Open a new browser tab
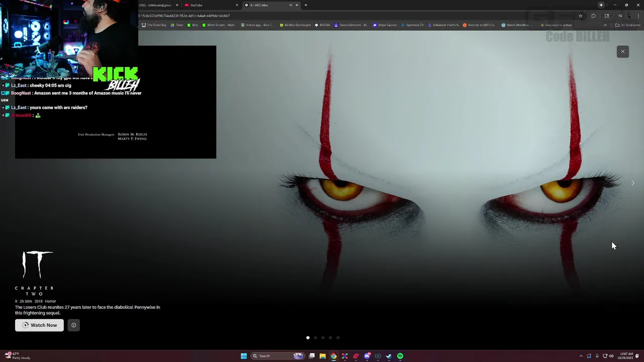The height and width of the screenshot is (362, 644). coord(305,5)
